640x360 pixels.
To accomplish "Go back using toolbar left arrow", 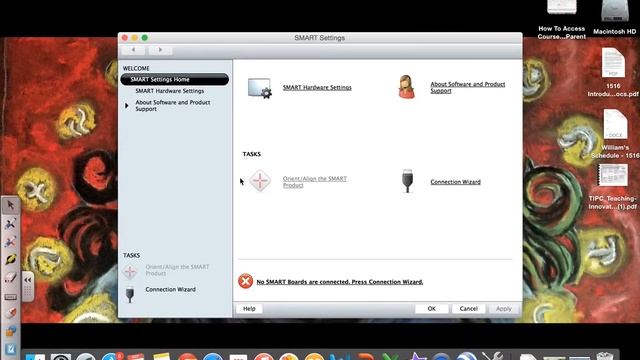I will pyautogui.click(x=133, y=50).
